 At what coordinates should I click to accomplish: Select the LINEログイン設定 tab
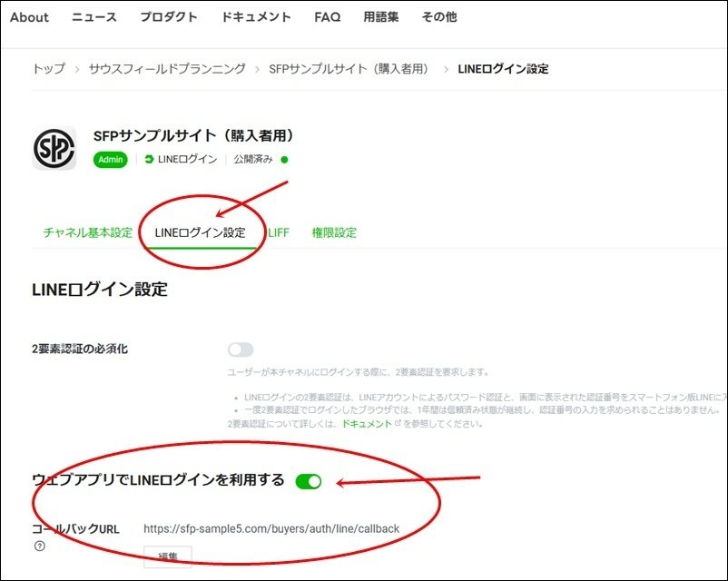point(200,232)
